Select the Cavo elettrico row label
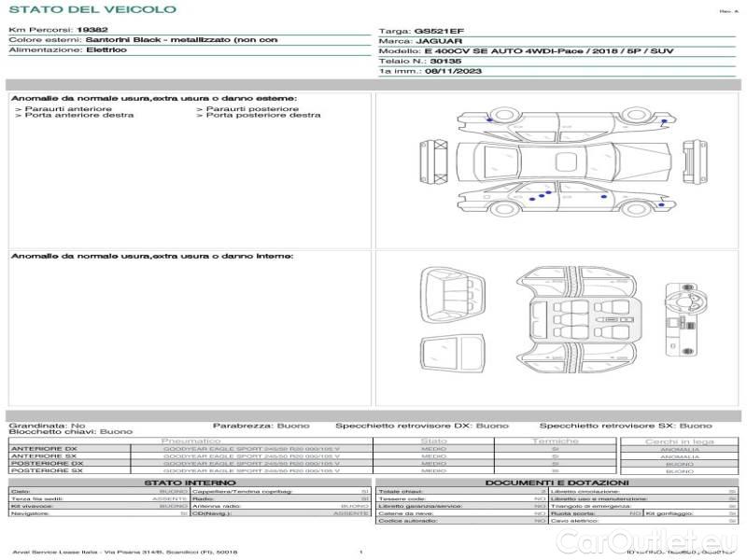The width and height of the screenshot is (747, 560). tap(574, 521)
